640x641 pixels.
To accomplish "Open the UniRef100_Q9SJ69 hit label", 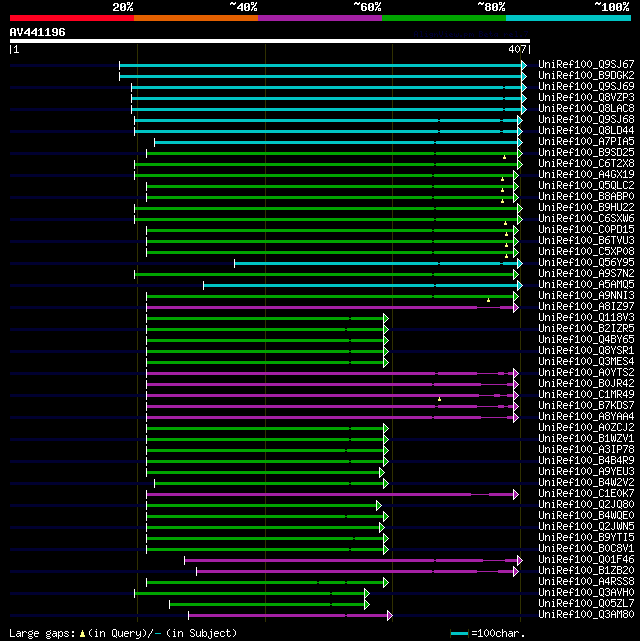I will coord(586,87).
